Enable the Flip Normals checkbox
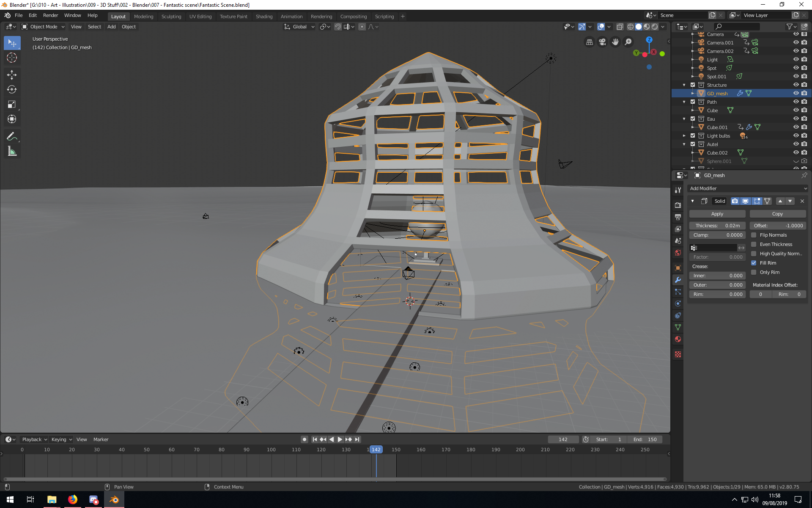Screen dimensions: 812x508 (754, 235)
